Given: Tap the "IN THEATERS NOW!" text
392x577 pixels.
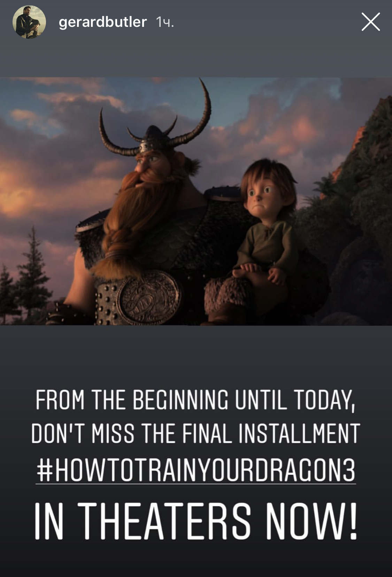Looking at the screenshot, I should (196, 521).
